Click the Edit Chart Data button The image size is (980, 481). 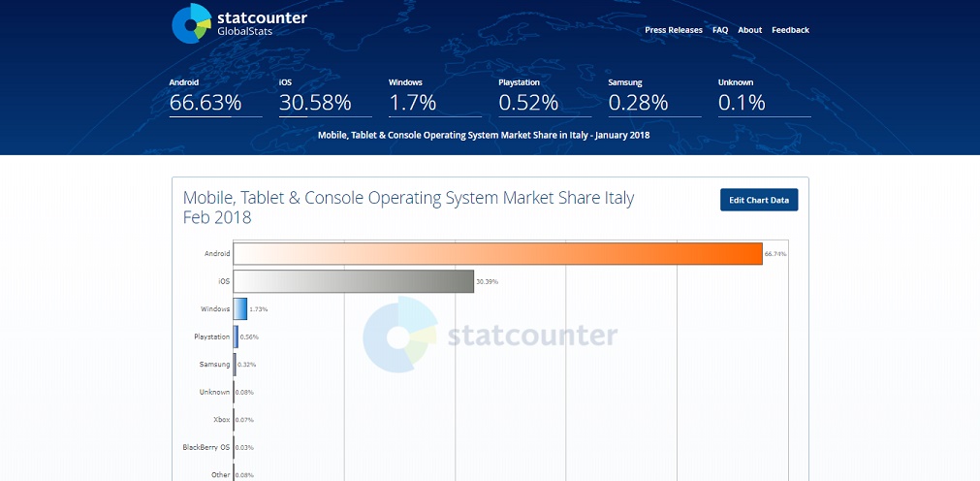[x=759, y=200]
